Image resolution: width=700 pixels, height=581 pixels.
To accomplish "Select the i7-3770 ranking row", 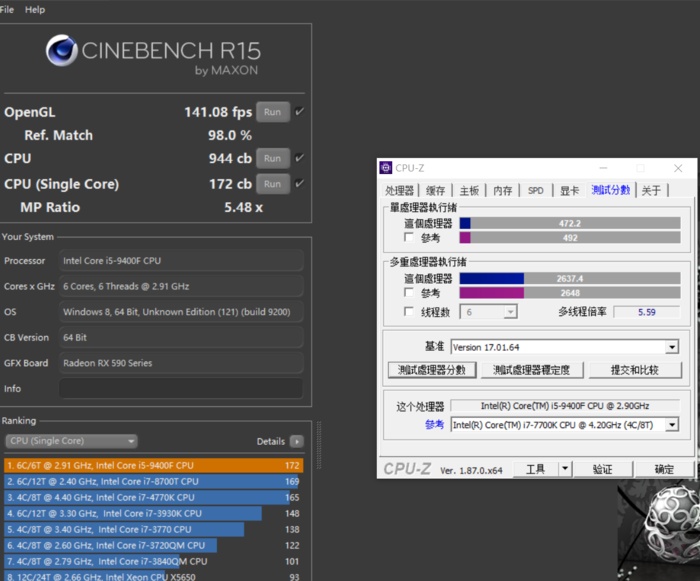I will [154, 529].
